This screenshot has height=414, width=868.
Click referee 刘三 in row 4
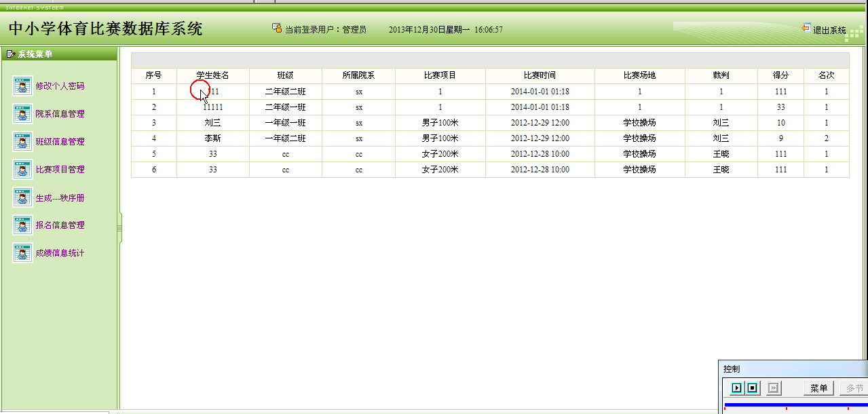[x=721, y=138]
